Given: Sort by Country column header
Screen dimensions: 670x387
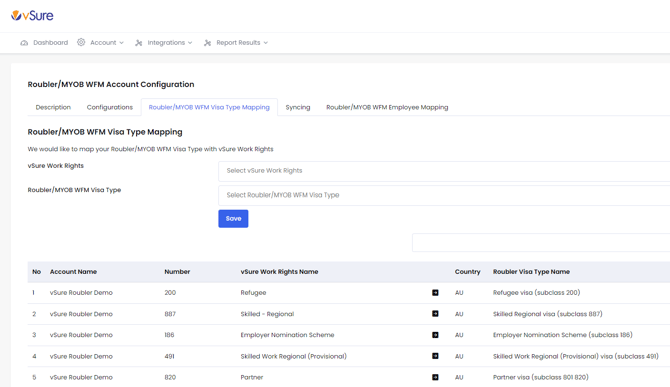Looking at the screenshot, I should [x=467, y=272].
